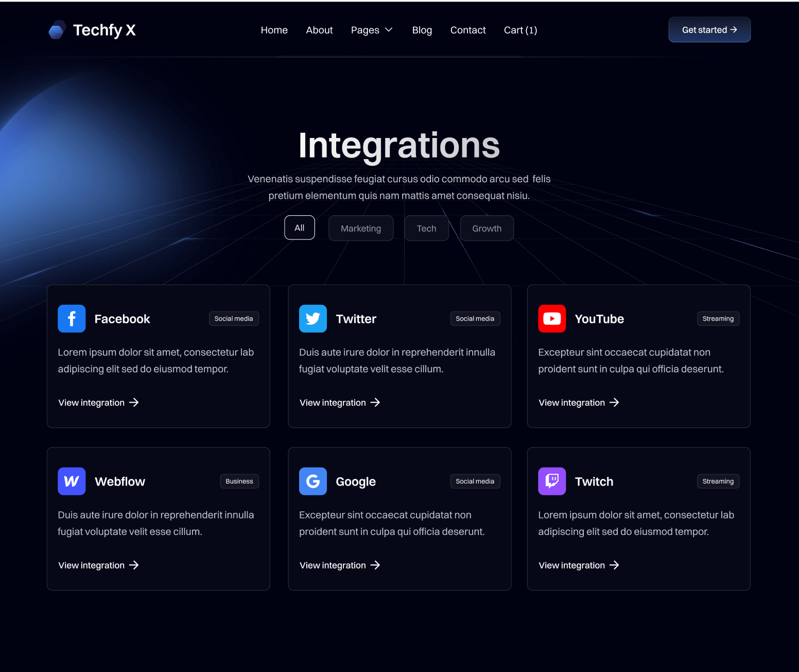Click the Venenatis suspendisse subtitle paragraph
This screenshot has width=799, height=672.
coord(399,187)
